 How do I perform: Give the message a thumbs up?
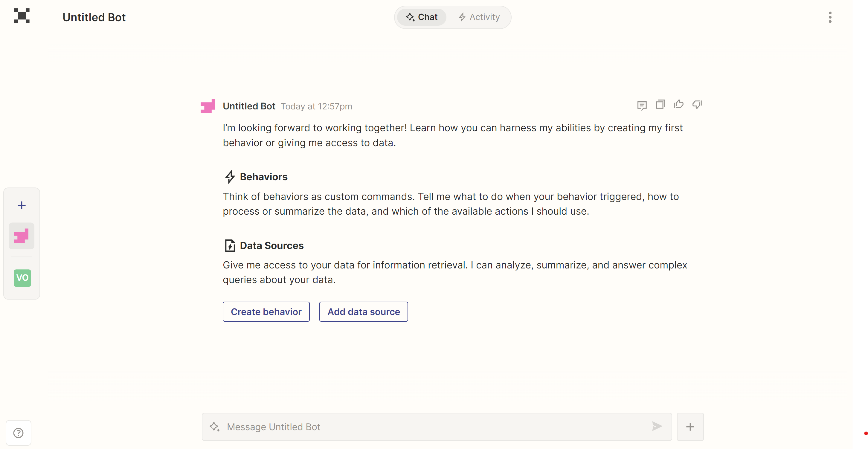click(x=679, y=104)
